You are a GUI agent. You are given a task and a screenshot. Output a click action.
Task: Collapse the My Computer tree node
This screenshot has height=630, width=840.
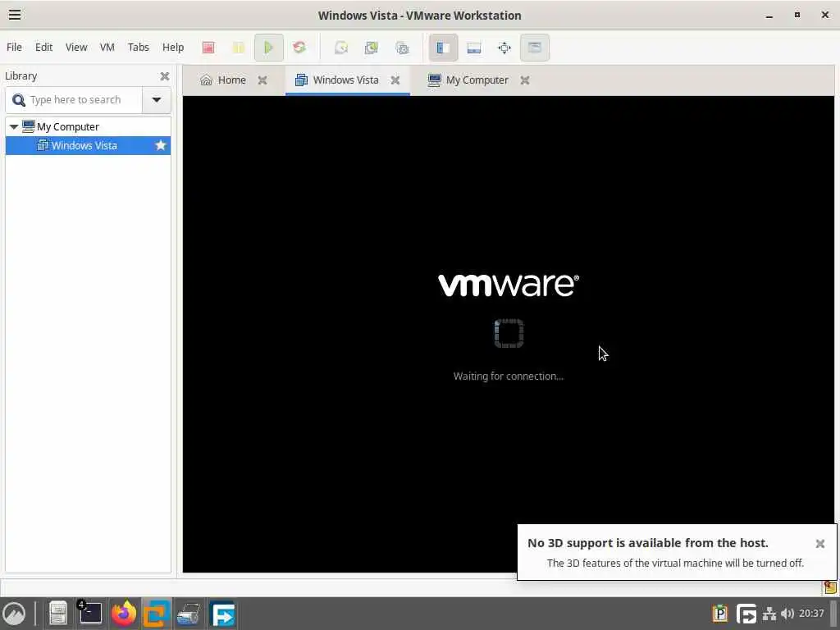point(14,127)
